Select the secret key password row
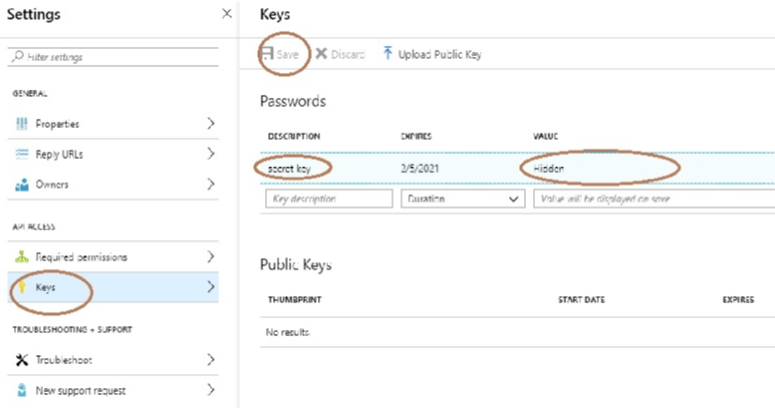 pos(517,168)
